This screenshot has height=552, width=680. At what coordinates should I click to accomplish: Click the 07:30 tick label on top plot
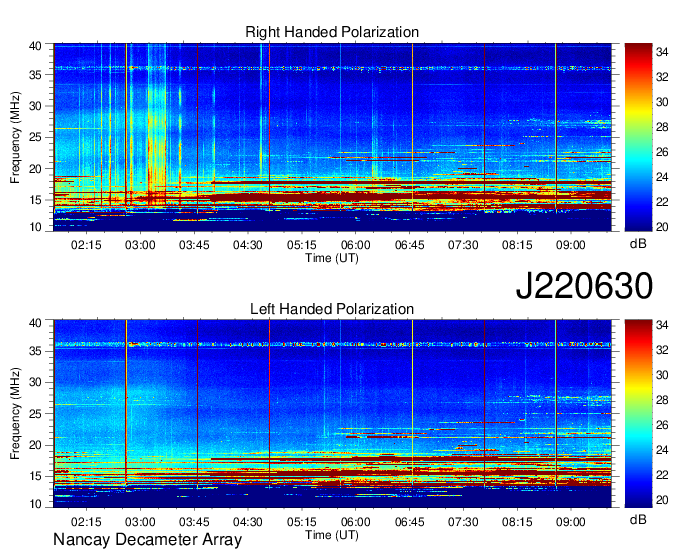click(463, 245)
